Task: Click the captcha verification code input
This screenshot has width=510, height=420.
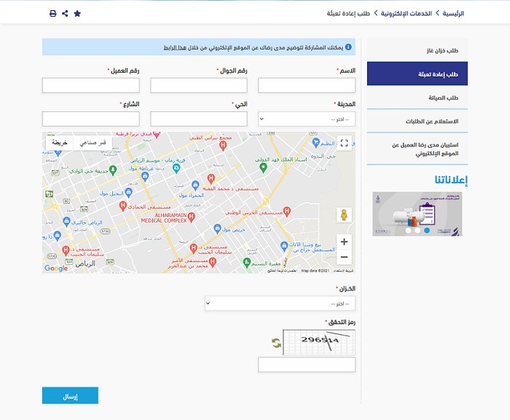Action: pos(307,365)
